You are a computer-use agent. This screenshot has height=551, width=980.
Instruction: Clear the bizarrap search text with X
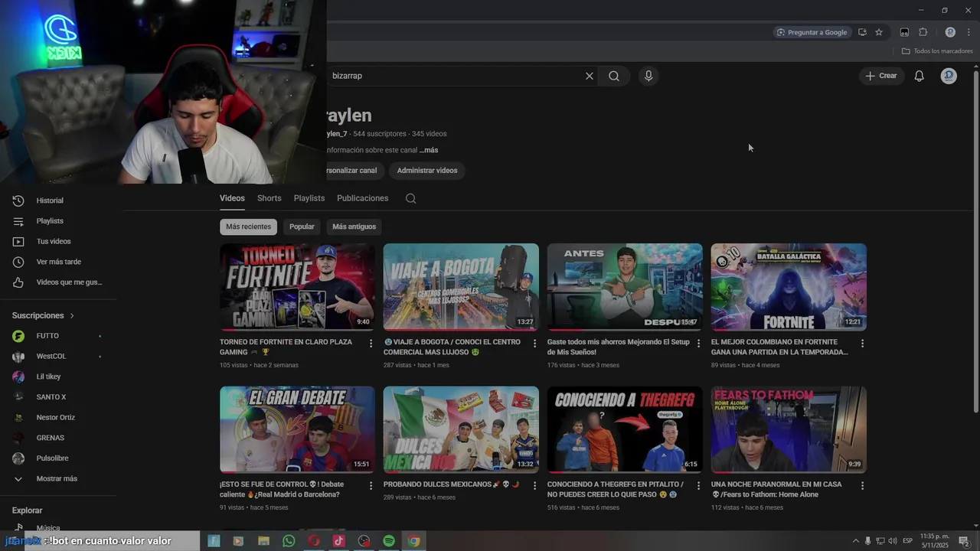tap(590, 76)
